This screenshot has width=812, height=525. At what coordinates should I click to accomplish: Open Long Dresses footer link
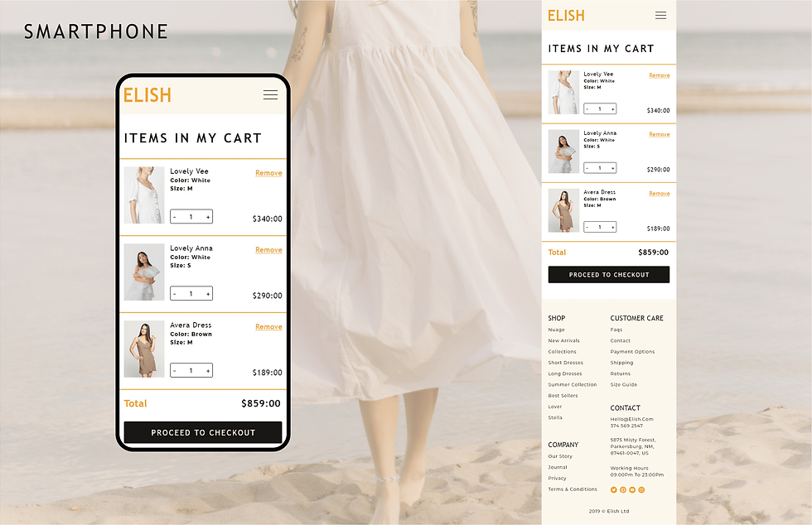click(565, 373)
